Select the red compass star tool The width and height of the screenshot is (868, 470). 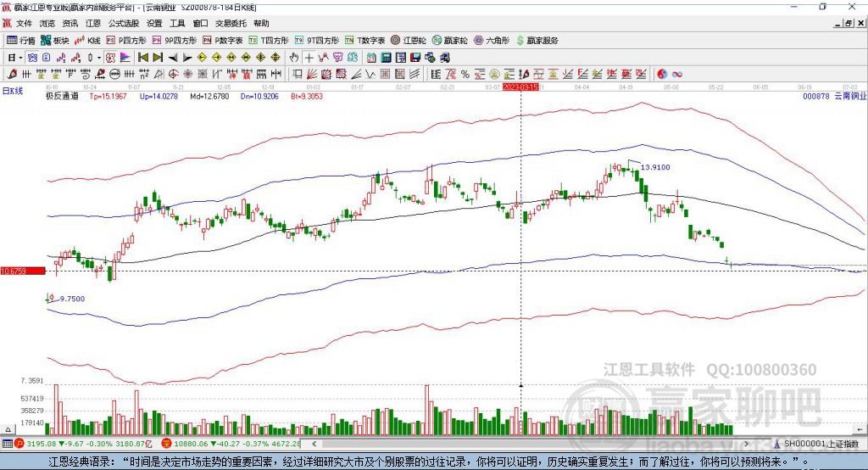[187, 74]
